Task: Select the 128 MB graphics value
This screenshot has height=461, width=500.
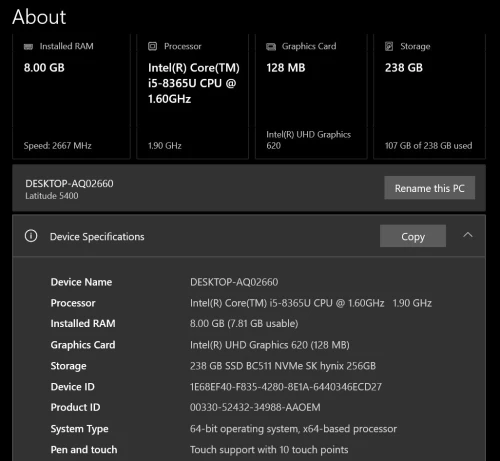Action: point(286,68)
